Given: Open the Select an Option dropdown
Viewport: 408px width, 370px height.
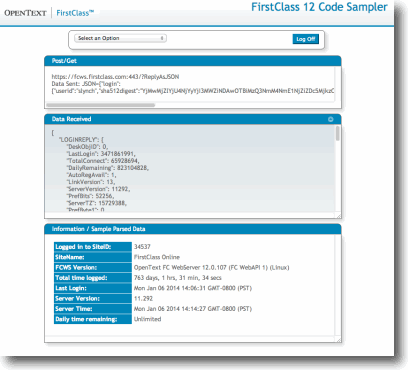Looking at the screenshot, I should pos(120,38).
